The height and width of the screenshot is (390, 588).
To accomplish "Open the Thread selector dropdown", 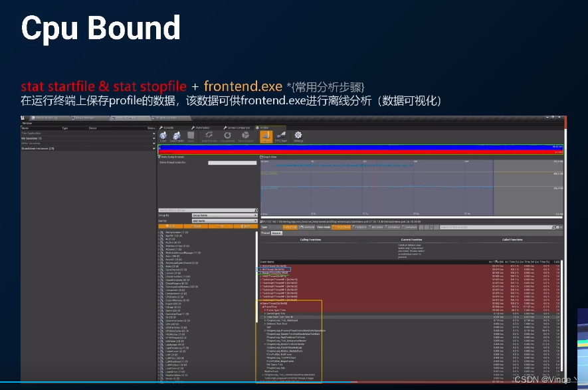I will 276,233.
